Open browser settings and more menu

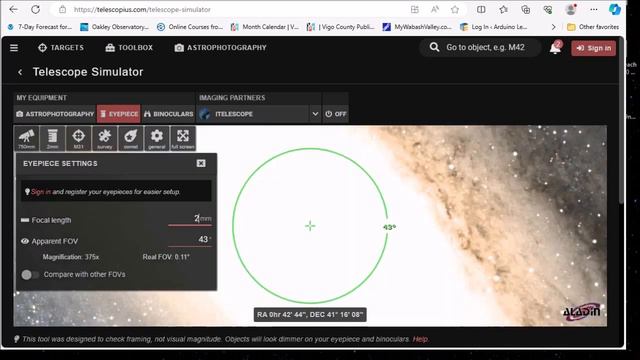coord(593,9)
